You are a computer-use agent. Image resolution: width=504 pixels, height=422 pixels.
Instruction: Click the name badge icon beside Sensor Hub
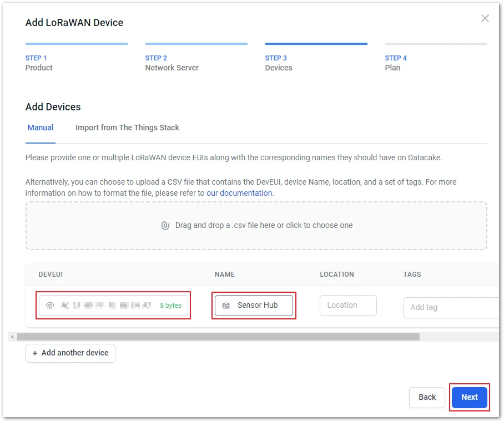(x=226, y=306)
